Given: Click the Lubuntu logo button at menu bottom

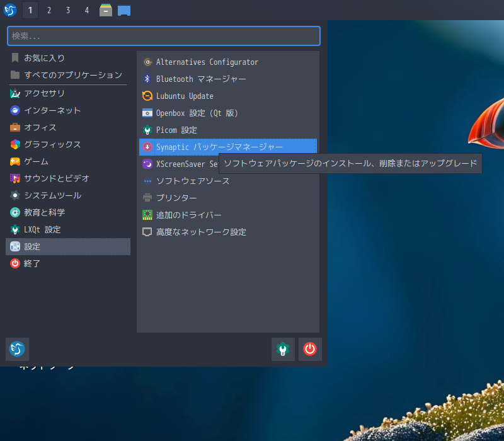Looking at the screenshot, I should click(18, 349).
